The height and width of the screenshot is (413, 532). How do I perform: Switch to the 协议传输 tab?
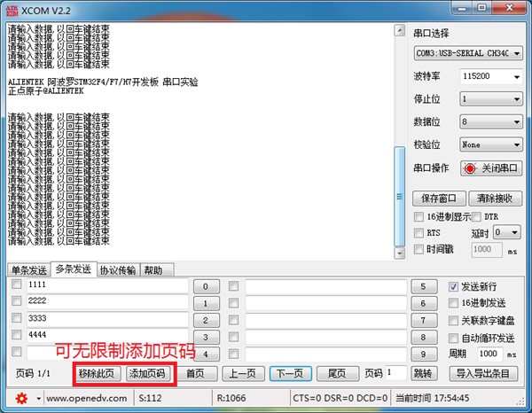tap(118, 270)
